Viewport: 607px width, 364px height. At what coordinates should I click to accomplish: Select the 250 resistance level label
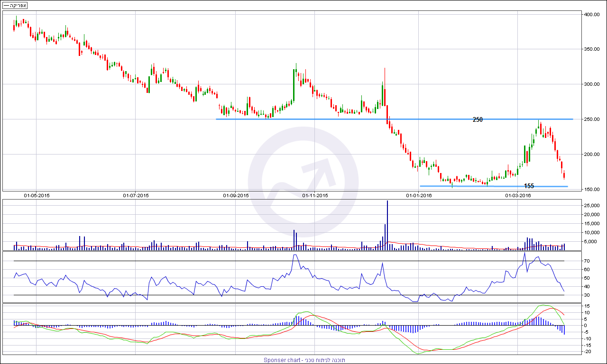coord(478,120)
